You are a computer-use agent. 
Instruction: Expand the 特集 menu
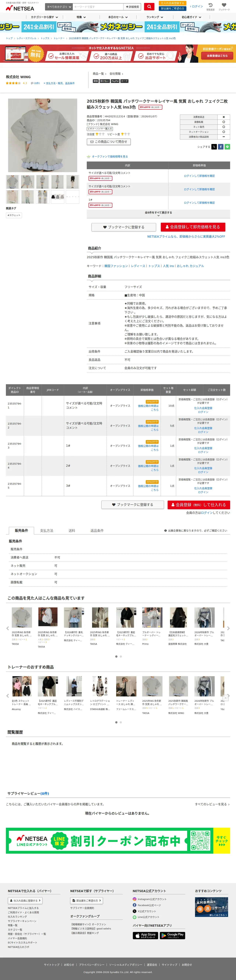tap(81, 17)
